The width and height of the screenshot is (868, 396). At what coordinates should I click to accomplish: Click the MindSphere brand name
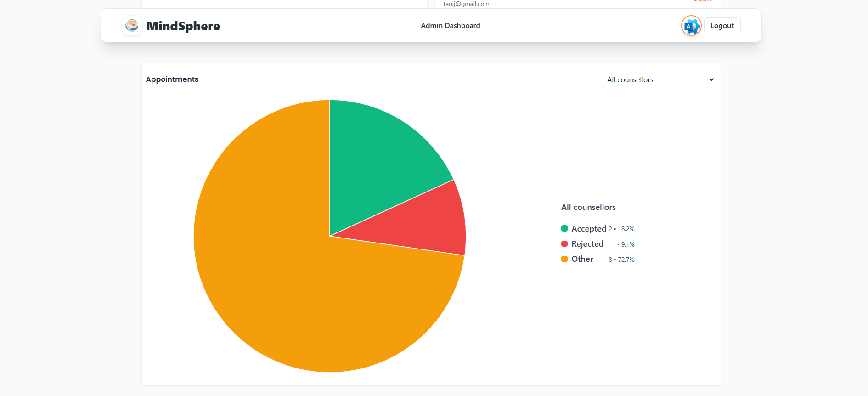(x=183, y=26)
